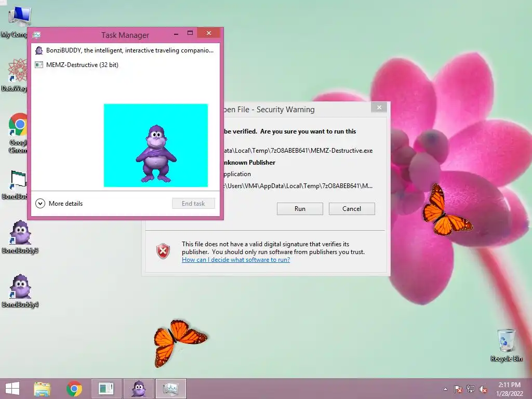Open BonziBuddy4 desktop shortcut
Screen dimensions: 532x399
tap(20, 291)
